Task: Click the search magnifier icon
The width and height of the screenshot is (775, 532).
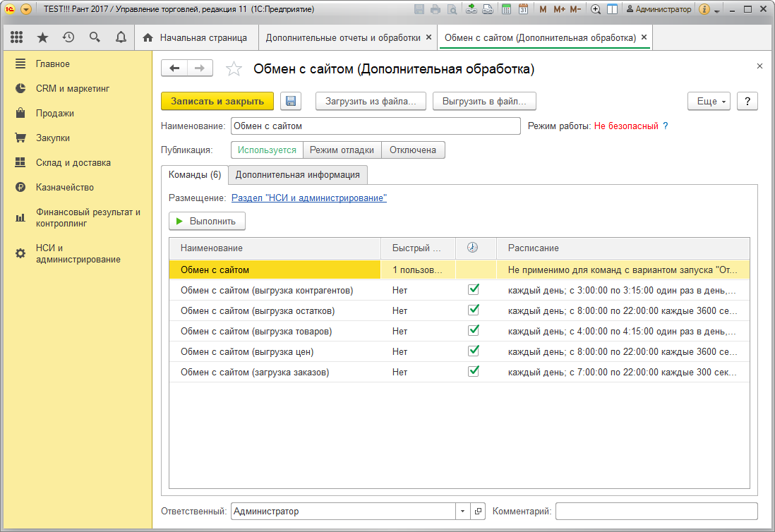Action: (x=95, y=37)
